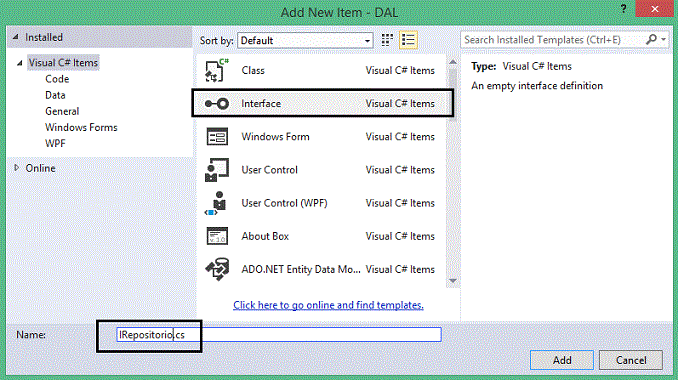
Task: Collapse the Visual C# Items node
Action: pos(19,63)
